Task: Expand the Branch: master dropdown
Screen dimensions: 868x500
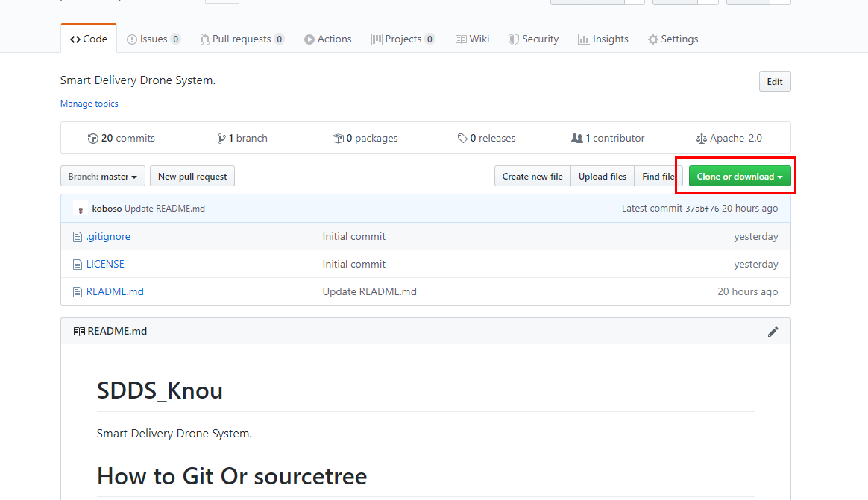Action: (102, 176)
